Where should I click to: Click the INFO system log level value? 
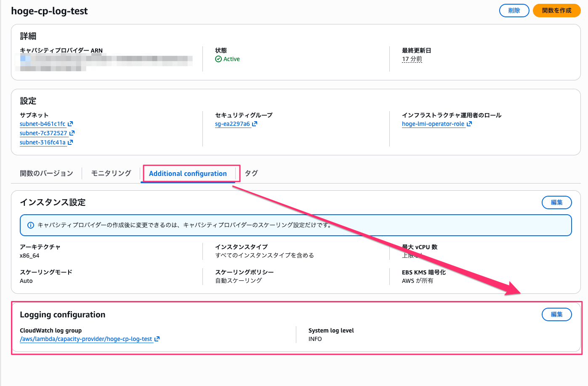pyautogui.click(x=315, y=339)
